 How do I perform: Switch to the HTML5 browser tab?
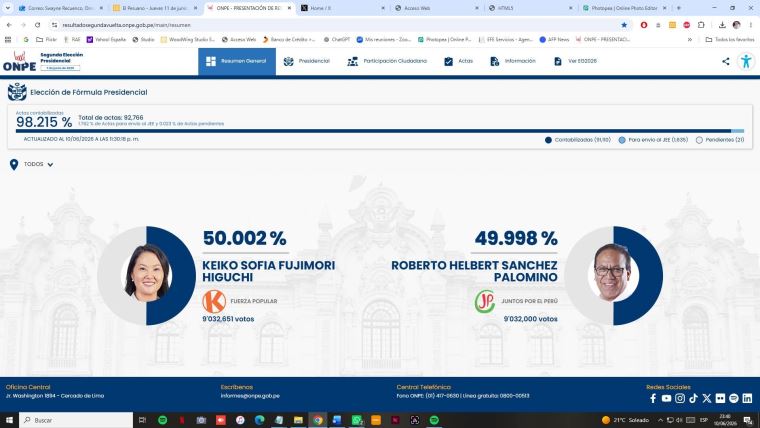(531, 8)
